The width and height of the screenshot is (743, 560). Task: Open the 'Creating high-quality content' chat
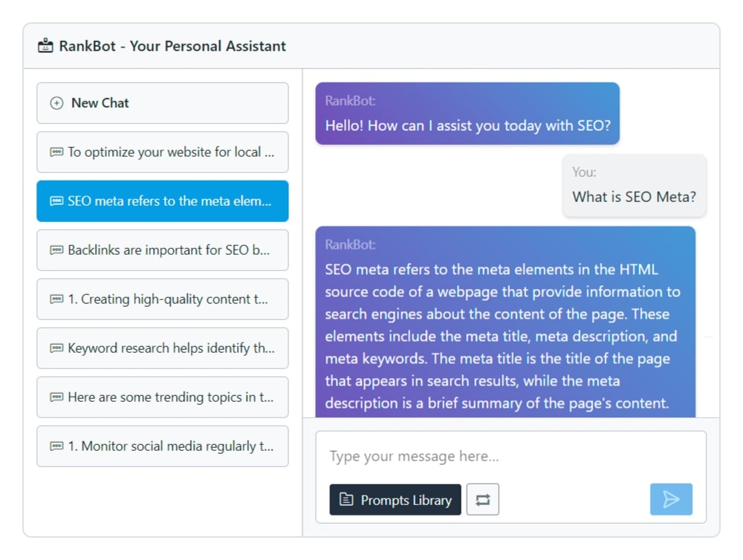[x=162, y=299]
